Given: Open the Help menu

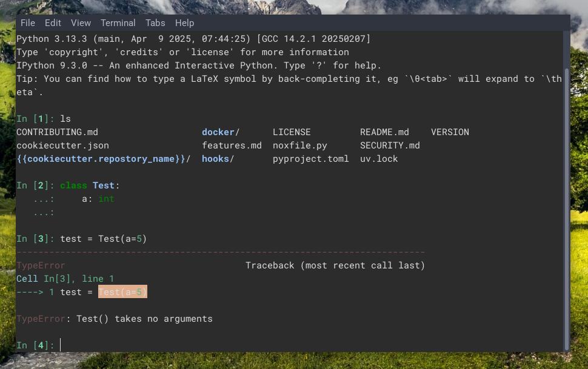Looking at the screenshot, I should pos(184,22).
